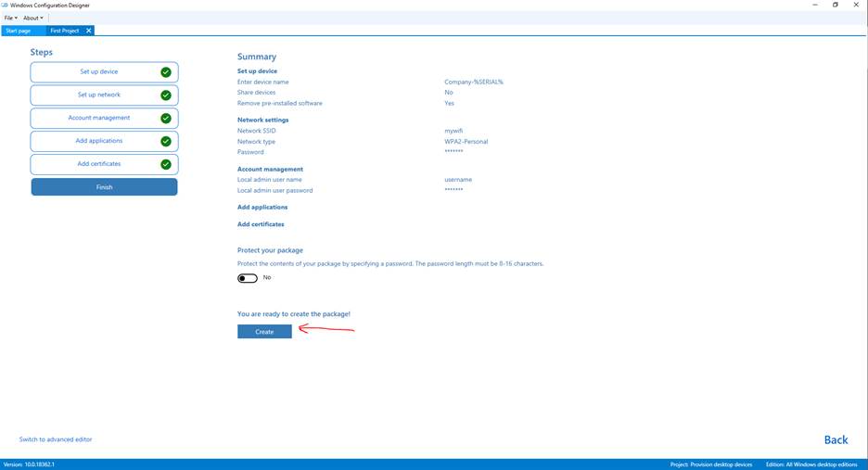The image size is (868, 470).
Task: Restore down the application window
Action: (836, 5)
